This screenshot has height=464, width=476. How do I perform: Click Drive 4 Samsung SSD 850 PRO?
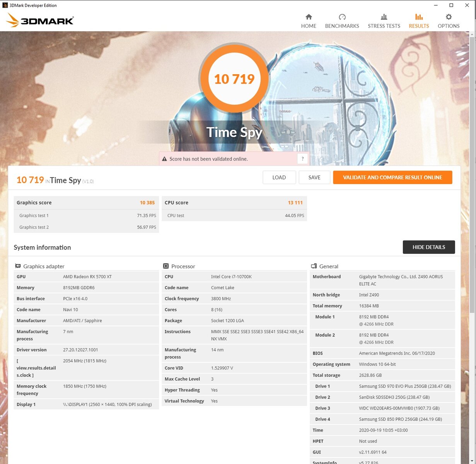pyautogui.click(x=401, y=419)
